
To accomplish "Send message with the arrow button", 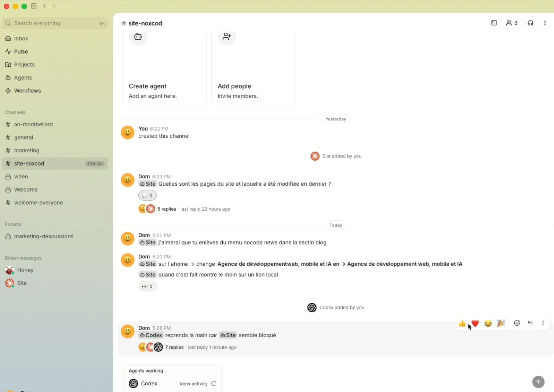I will coord(538,382).
